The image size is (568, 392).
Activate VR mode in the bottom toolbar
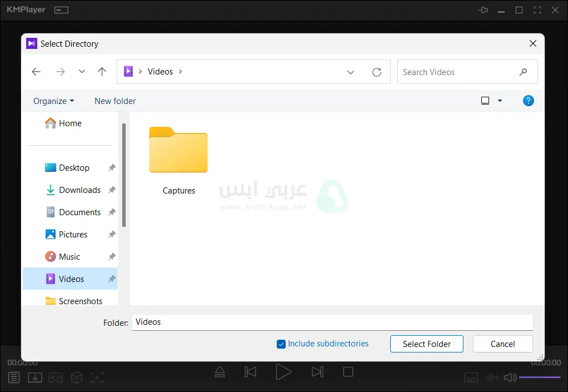click(56, 377)
